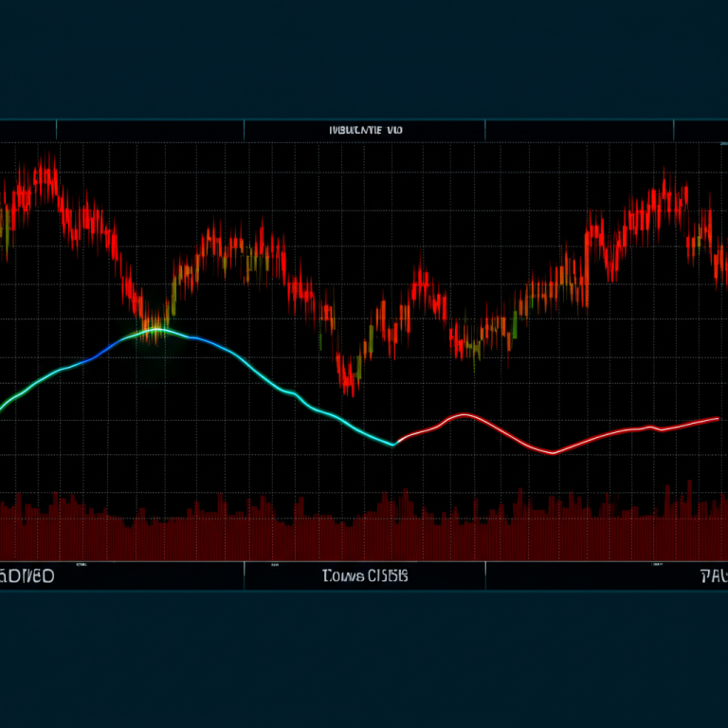Click the green glowing peak of indicator line
Image resolution: width=728 pixels, height=728 pixels.
[159, 330]
